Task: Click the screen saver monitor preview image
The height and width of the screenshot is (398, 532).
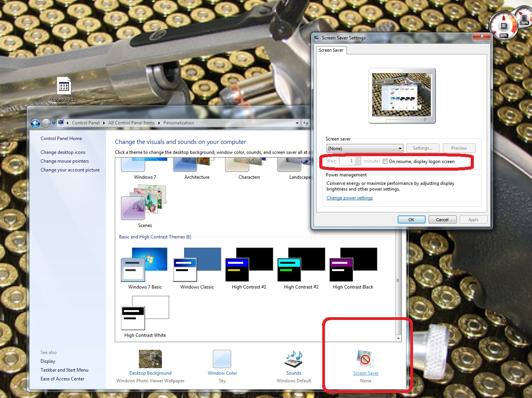Action: click(x=401, y=95)
